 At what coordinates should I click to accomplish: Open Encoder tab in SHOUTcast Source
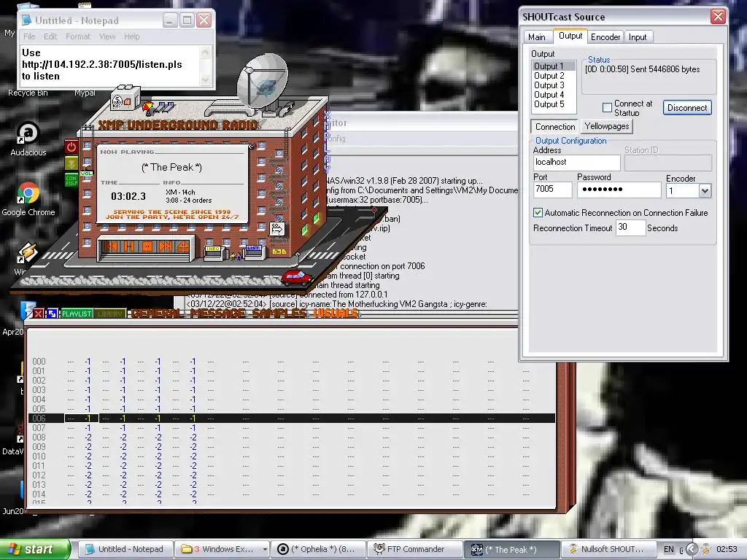[x=605, y=36]
